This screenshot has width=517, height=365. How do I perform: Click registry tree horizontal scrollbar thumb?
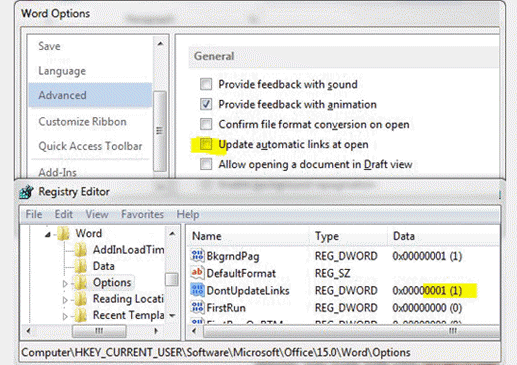(x=99, y=331)
